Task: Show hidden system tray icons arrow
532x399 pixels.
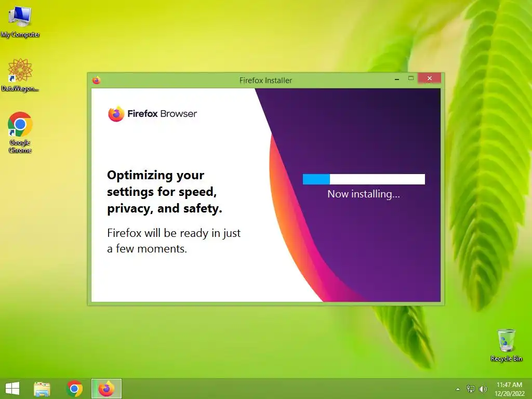Action: pyautogui.click(x=458, y=389)
